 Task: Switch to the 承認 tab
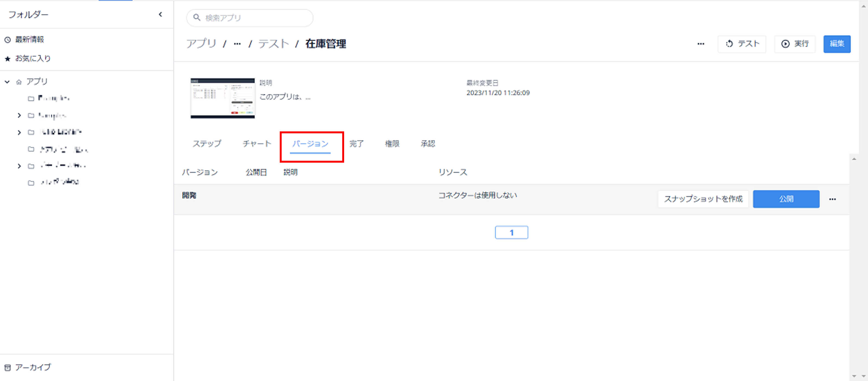click(x=428, y=144)
